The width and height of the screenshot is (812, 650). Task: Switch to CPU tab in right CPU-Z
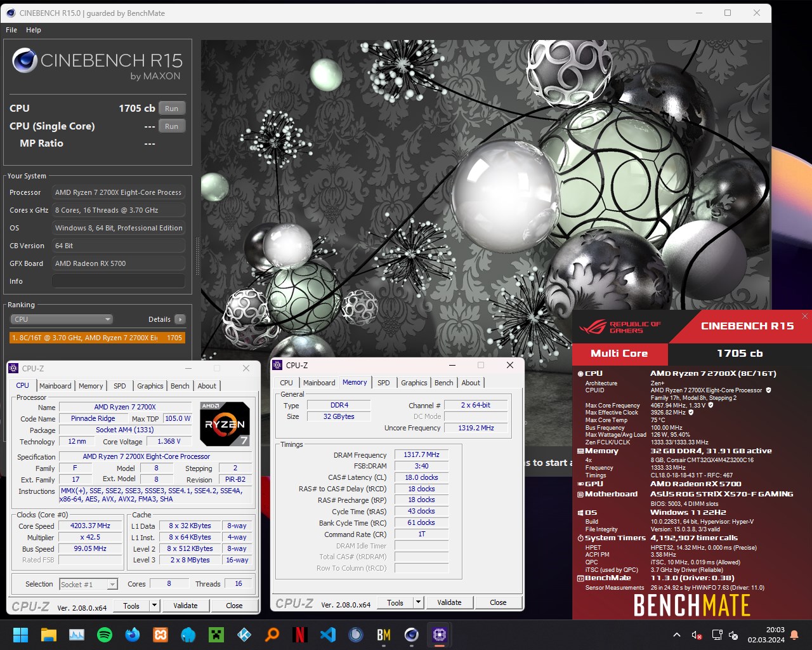click(x=286, y=383)
